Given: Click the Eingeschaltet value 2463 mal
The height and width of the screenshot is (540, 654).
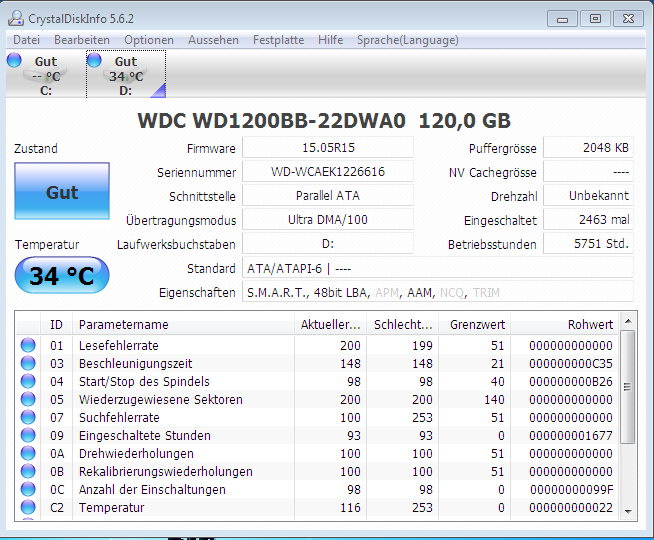Looking at the screenshot, I should point(589,220).
